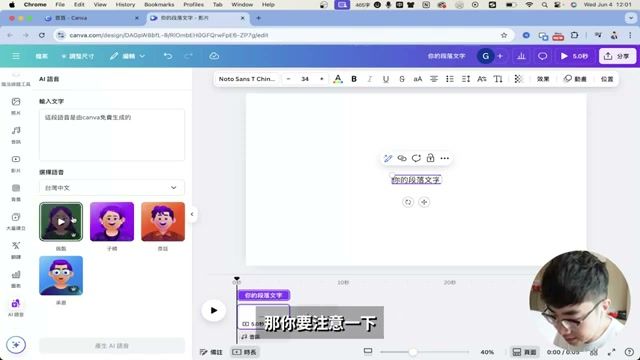Lock the selected text element

pos(430,158)
